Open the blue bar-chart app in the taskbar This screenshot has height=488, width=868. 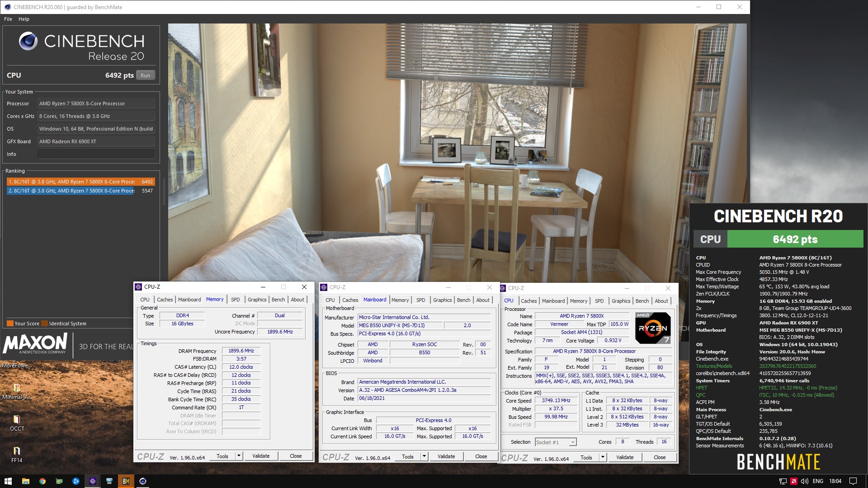(109, 481)
